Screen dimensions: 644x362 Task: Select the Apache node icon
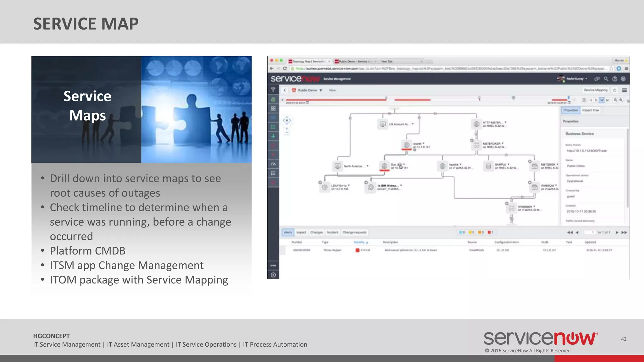(442, 166)
